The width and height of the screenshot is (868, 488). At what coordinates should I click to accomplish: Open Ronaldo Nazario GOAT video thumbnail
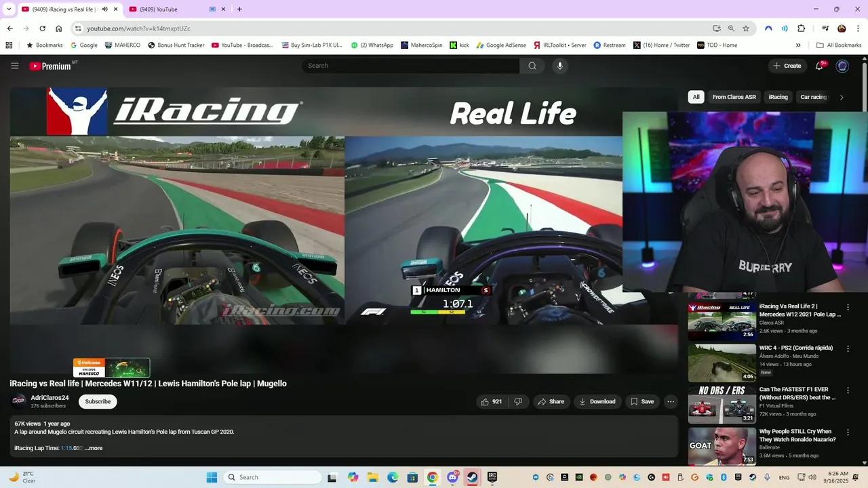click(722, 446)
